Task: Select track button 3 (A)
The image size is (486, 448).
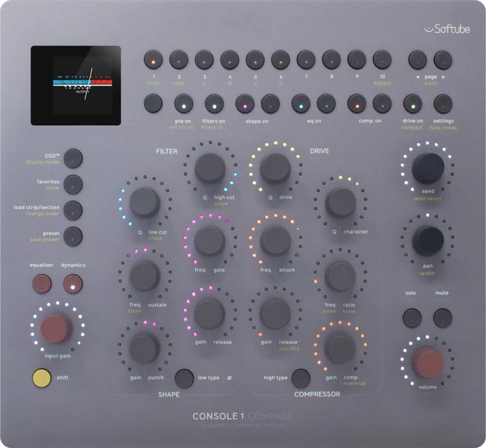Action: [x=204, y=60]
